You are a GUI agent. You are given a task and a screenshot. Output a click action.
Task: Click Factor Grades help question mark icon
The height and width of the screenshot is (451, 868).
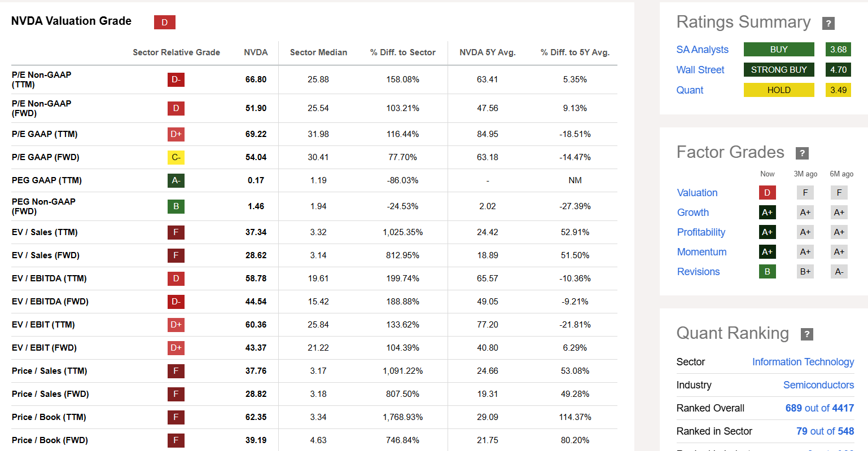(802, 153)
